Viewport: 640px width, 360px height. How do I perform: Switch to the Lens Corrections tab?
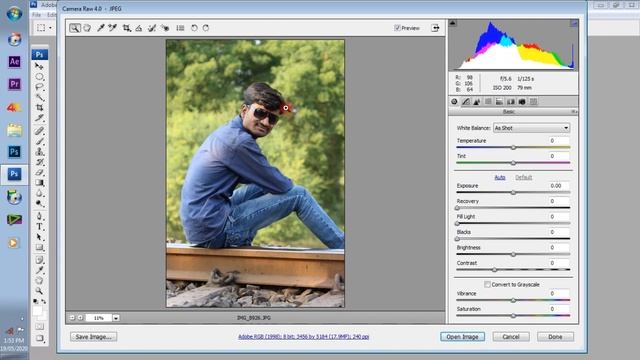(511, 102)
